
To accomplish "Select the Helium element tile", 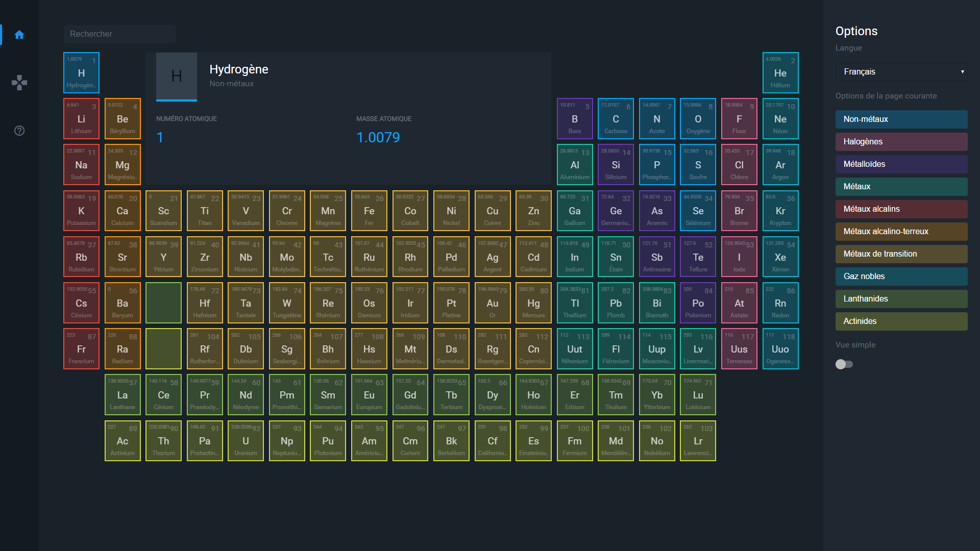I will point(780,72).
